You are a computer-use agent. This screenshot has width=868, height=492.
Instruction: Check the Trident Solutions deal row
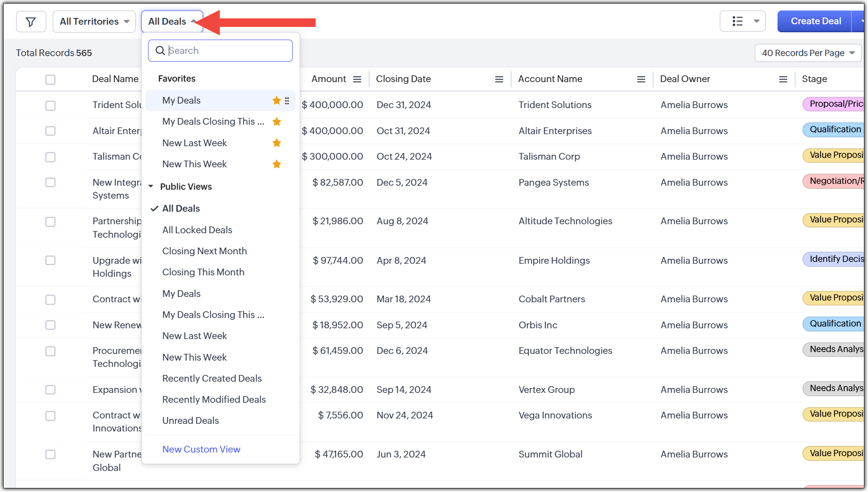[50, 105]
